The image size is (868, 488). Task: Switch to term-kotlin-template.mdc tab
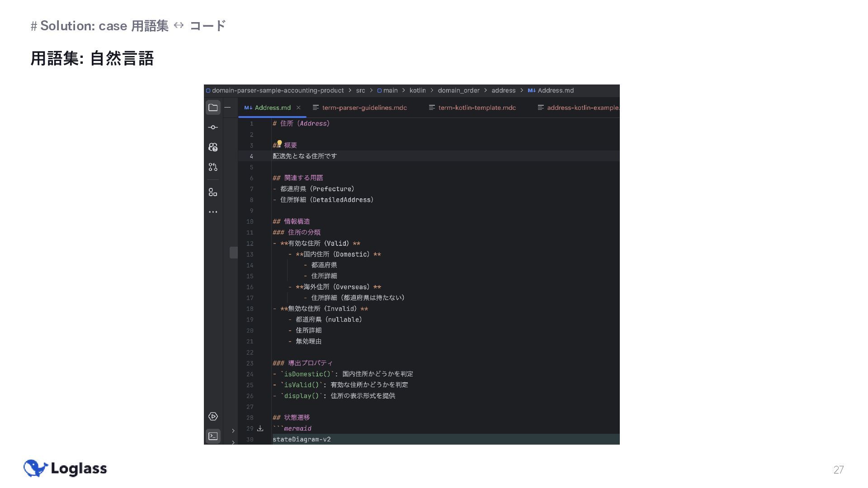(476, 108)
